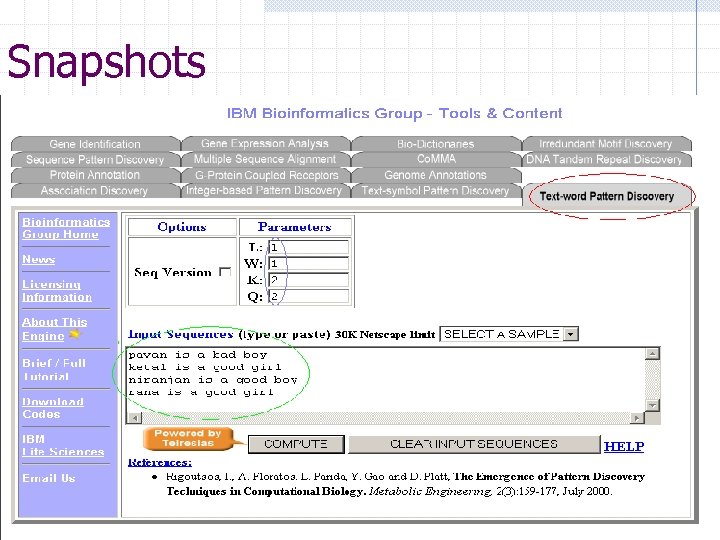720x540 pixels.
Task: Select the Association Discovery tab
Action: click(x=94, y=191)
